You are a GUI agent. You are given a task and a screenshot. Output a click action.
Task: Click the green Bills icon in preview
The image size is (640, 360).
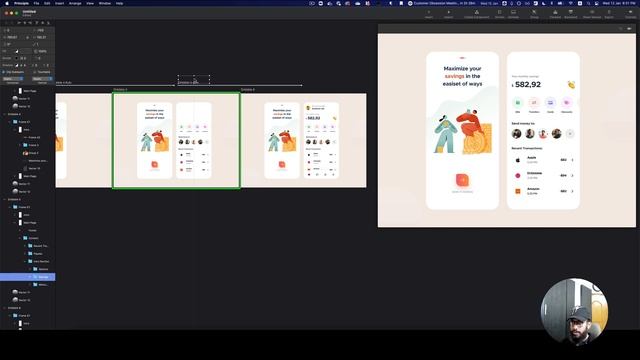pos(518,102)
